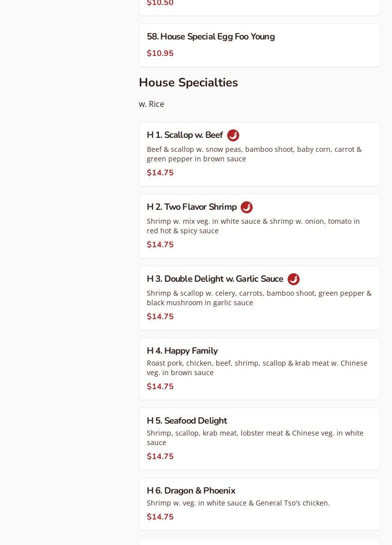This screenshot has width=392, height=545.
Task: Click the Scallop w. Beef ingredients description
Action: coord(254,154)
